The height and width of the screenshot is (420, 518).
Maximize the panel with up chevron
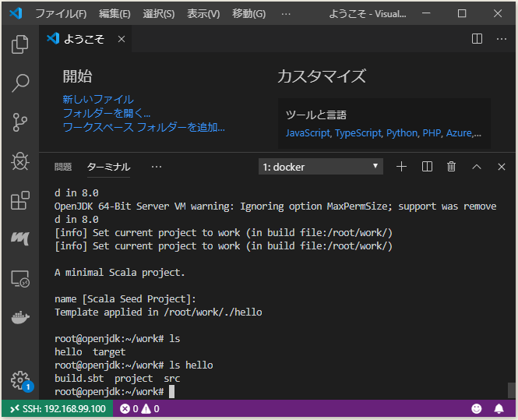[x=477, y=167]
